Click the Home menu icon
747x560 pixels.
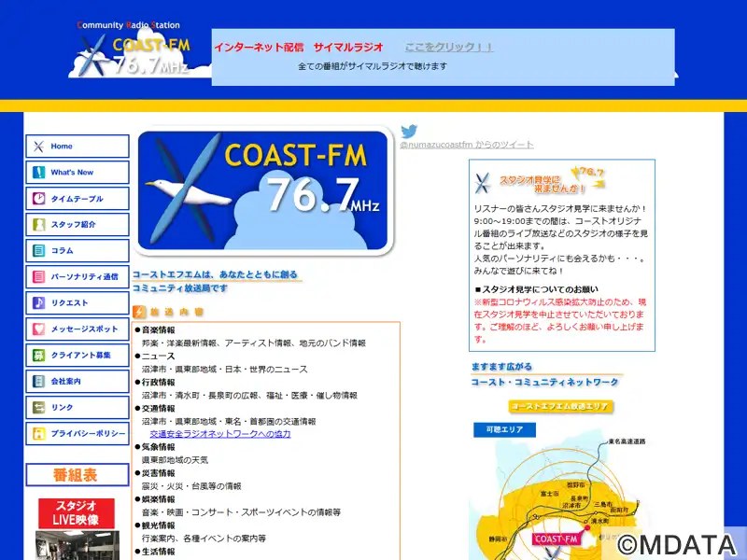pos(38,147)
